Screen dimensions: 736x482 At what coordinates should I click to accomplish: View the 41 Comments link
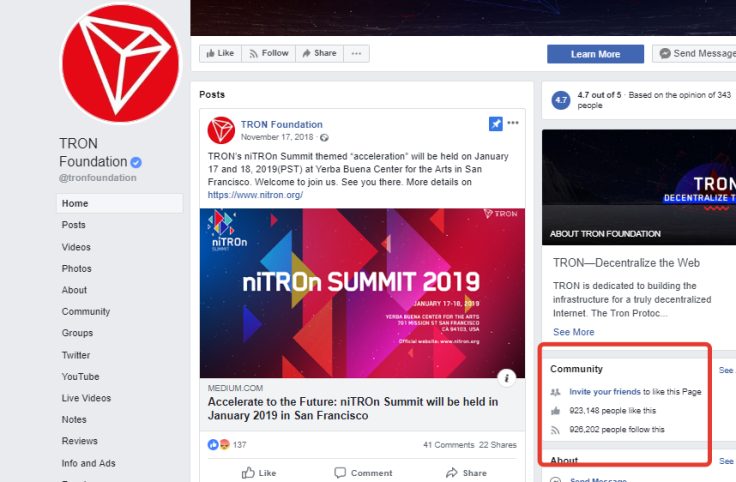tap(449, 445)
